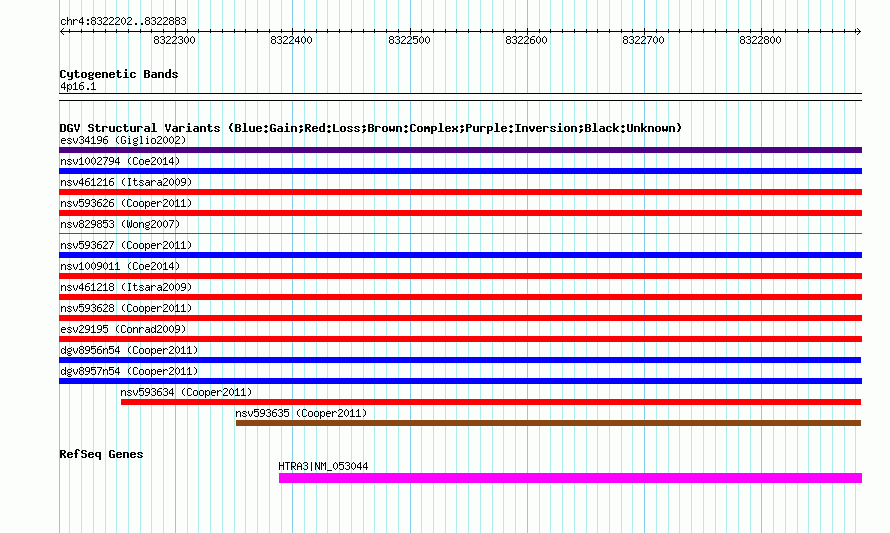Image resolution: width=890 pixels, height=533 pixels.
Task: Select the nsv593635 (Cooper2011) label
Action: (x=301, y=413)
